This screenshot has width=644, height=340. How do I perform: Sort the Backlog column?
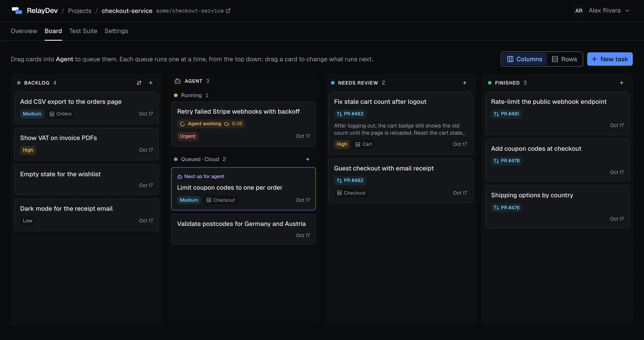[139, 83]
